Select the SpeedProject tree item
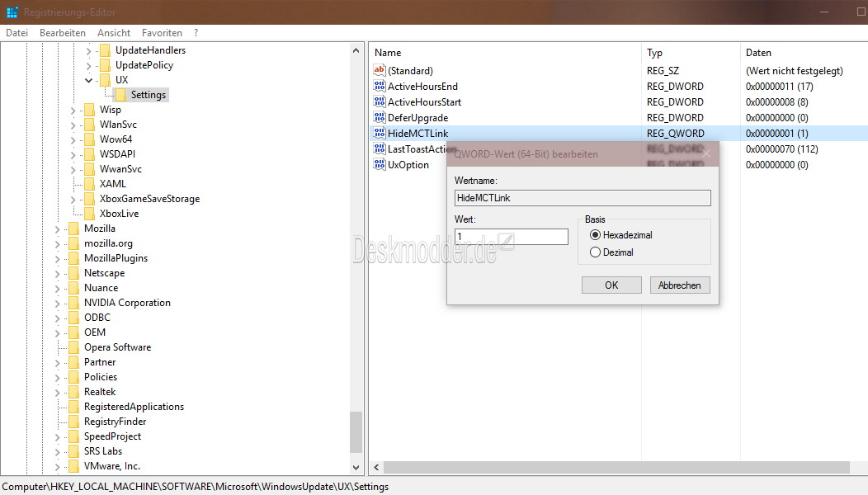Screen dimensions: 868x495 (x=112, y=436)
